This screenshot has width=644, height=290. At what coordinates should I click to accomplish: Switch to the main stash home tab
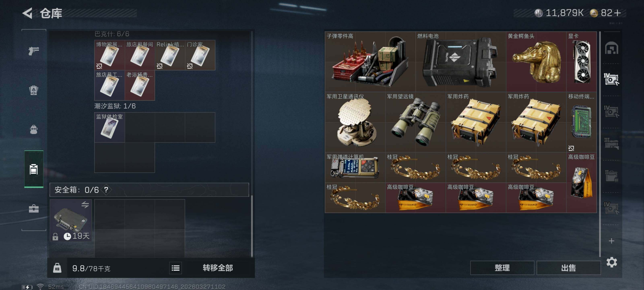tap(612, 48)
